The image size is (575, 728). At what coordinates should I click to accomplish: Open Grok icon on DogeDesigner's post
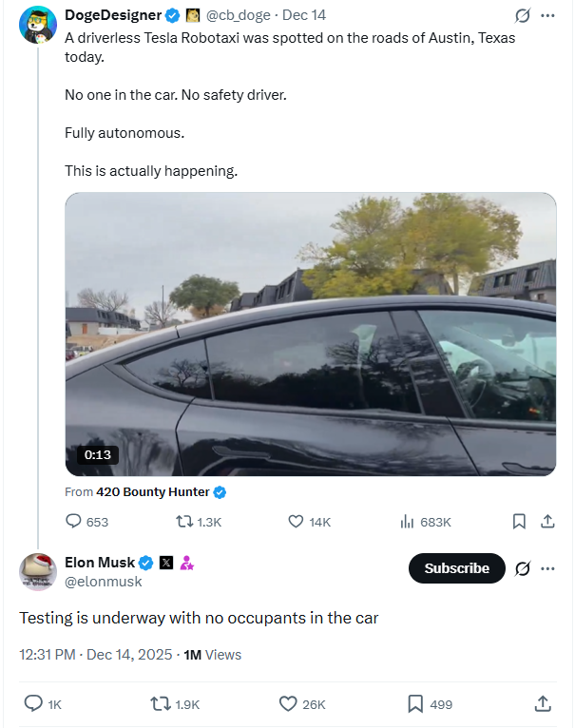point(521,15)
